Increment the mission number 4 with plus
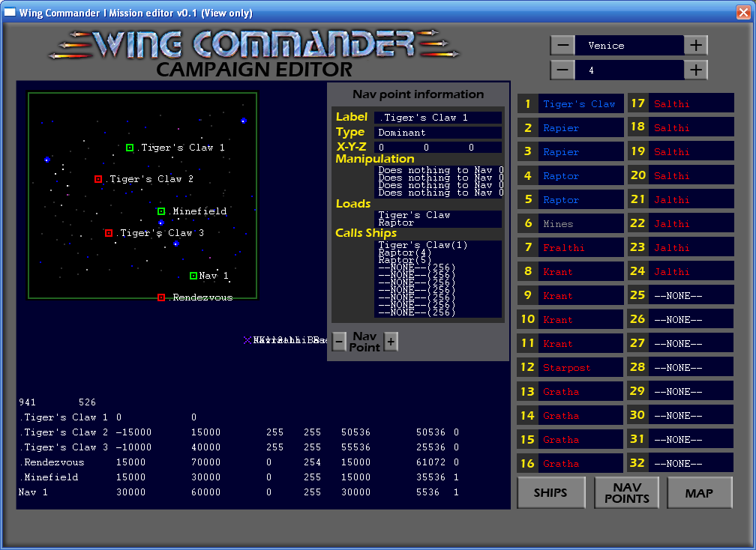 [695, 70]
